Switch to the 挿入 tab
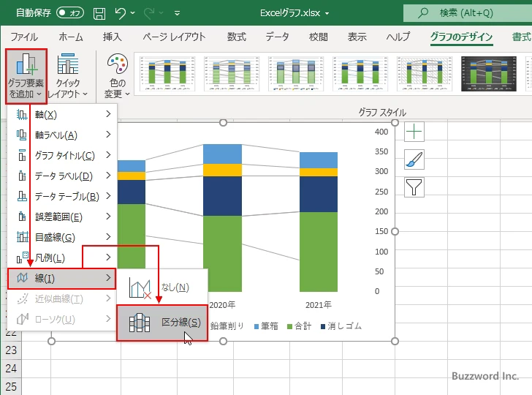This screenshot has height=395, width=532. 113,37
